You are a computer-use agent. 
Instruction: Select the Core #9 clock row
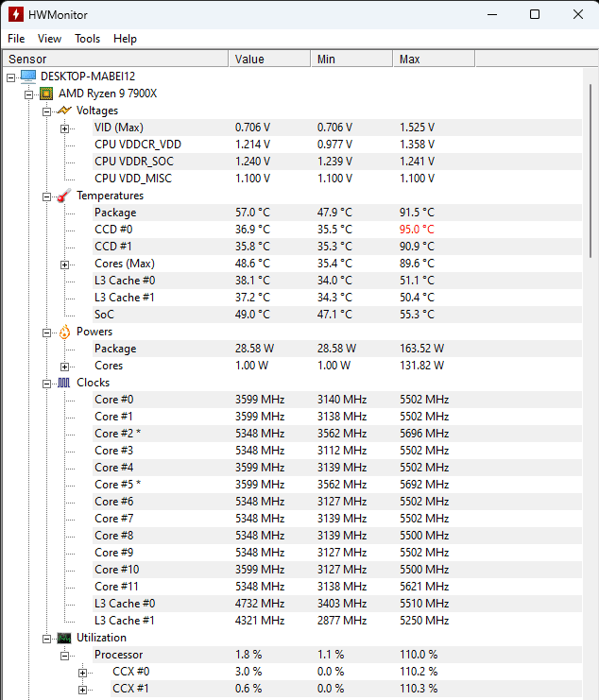click(x=337, y=553)
